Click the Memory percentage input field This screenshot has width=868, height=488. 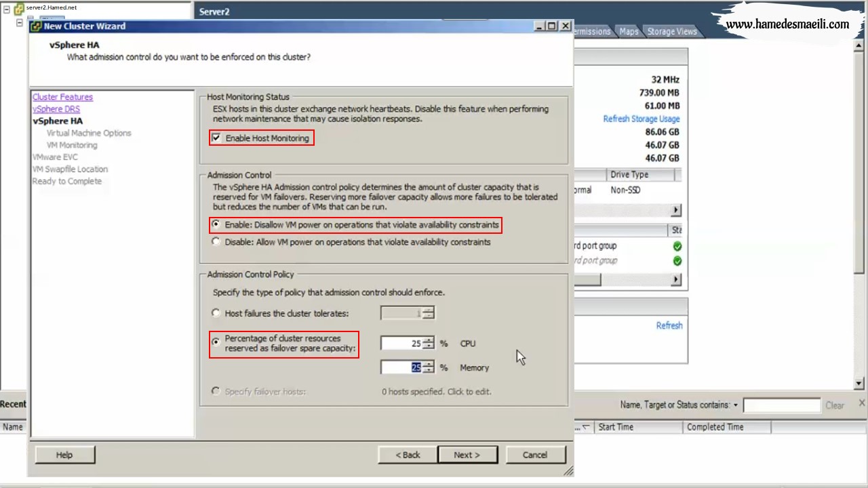tap(402, 367)
